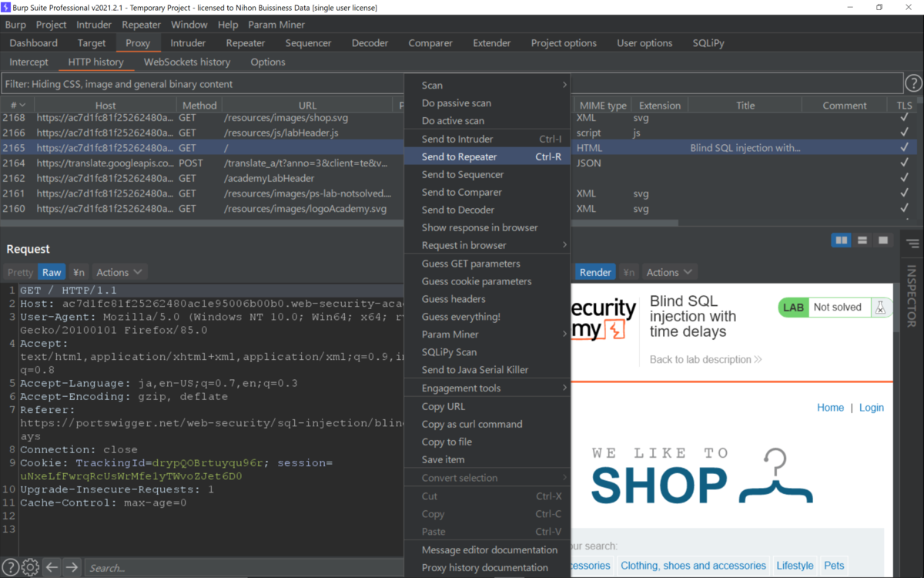Expand Request in browser submenu
This screenshot has height=578, width=924.
[x=487, y=245]
